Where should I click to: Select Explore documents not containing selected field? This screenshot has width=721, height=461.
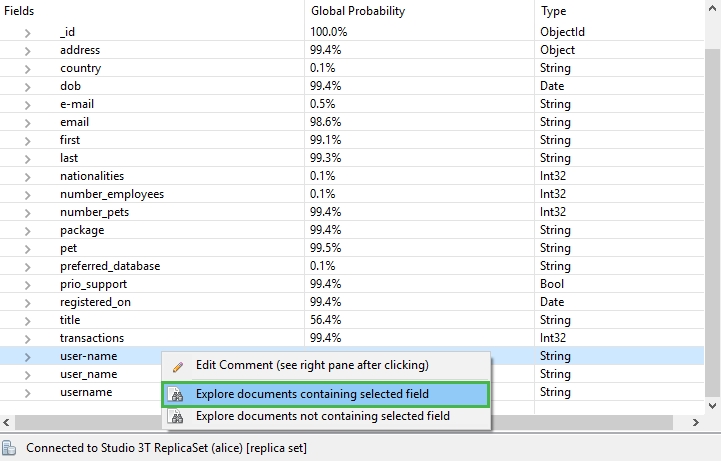[326, 416]
